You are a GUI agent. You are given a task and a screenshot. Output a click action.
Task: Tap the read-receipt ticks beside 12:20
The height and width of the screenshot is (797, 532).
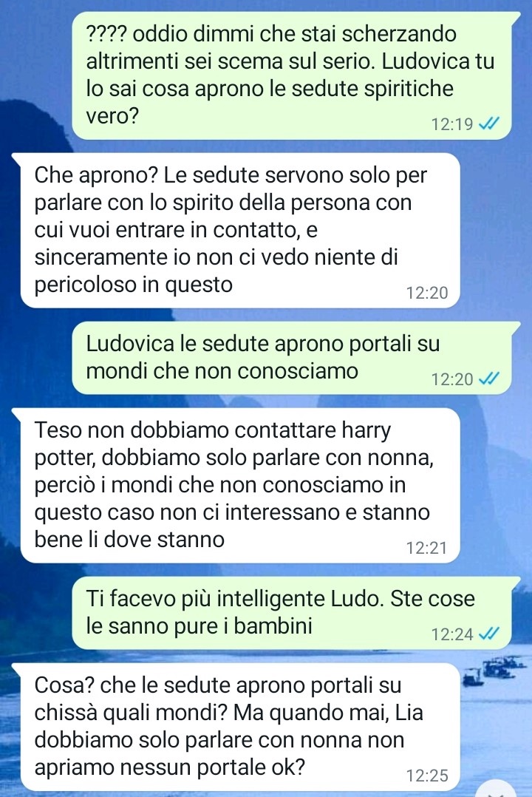point(489,379)
